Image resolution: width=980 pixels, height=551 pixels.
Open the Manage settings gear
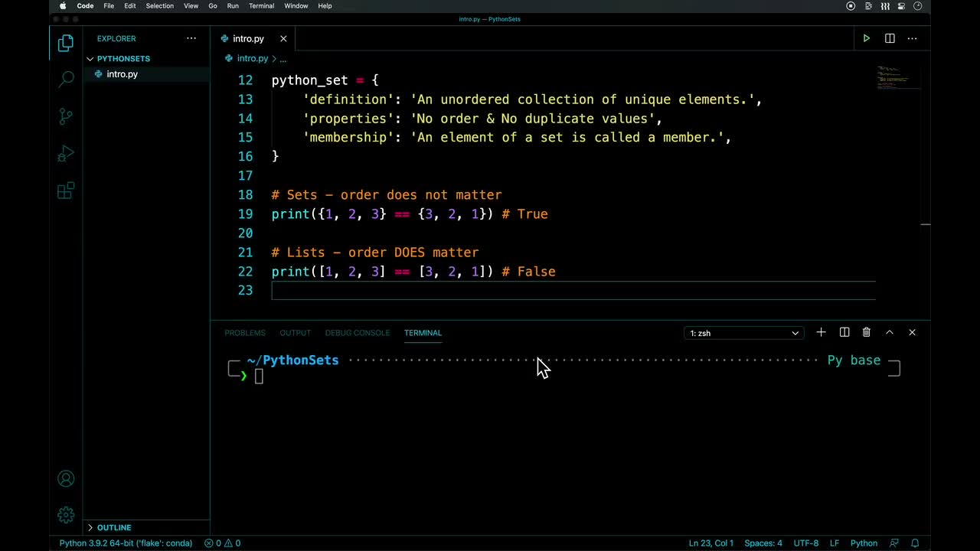click(66, 515)
